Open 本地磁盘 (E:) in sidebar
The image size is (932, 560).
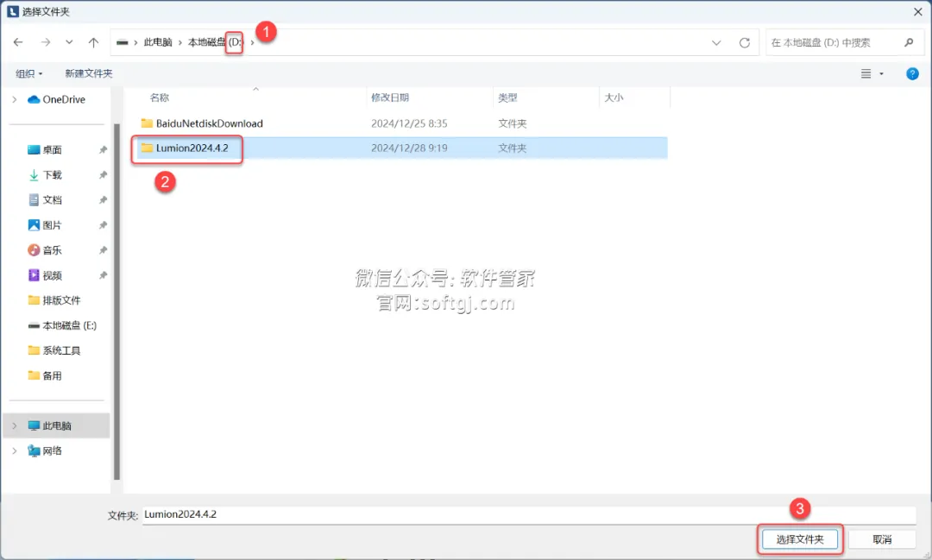click(62, 326)
